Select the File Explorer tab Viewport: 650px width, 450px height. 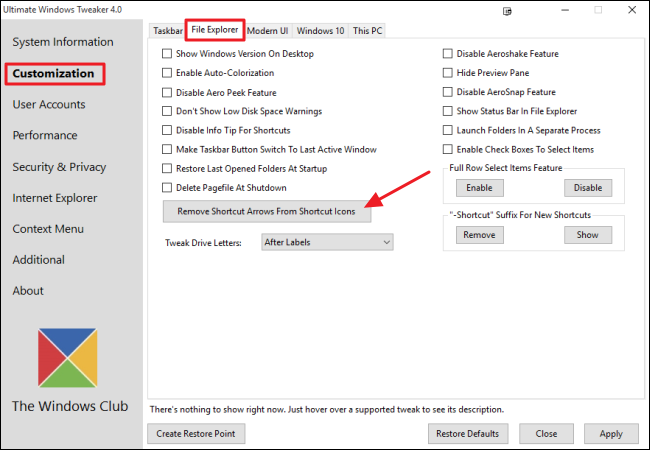point(215,30)
